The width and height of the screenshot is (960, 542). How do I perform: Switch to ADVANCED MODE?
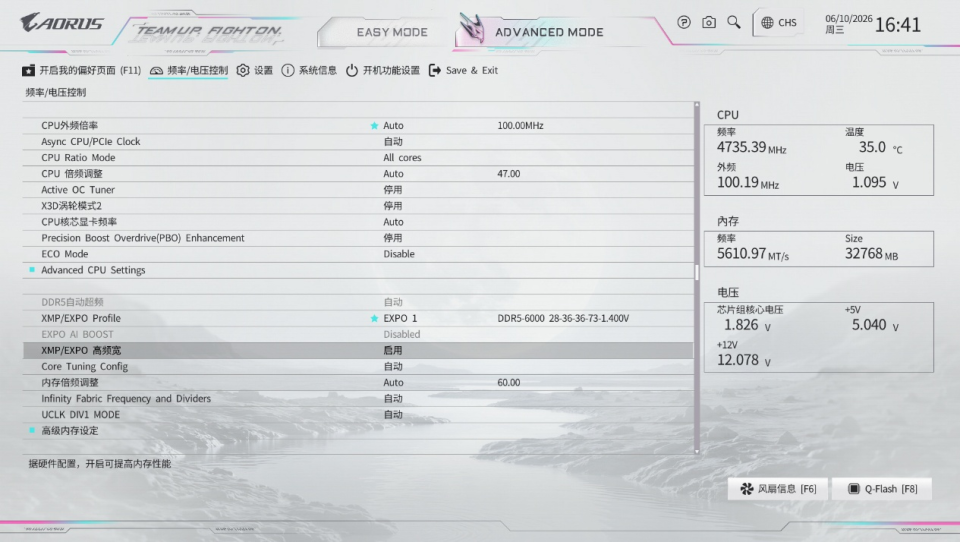pyautogui.click(x=549, y=32)
